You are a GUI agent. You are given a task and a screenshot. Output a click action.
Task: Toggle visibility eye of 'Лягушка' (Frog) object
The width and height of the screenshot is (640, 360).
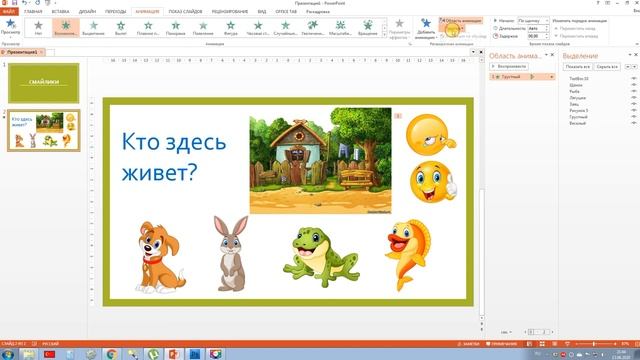click(x=634, y=98)
